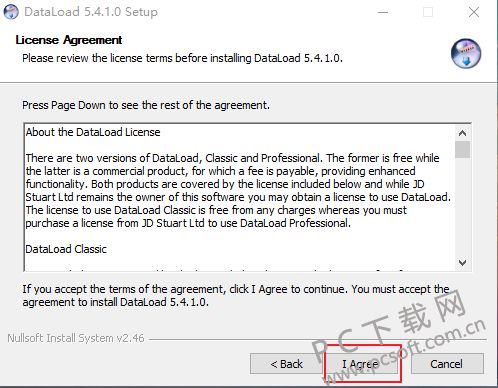Click the license scrollbar up arrow
This screenshot has height=388, width=498.
click(x=462, y=133)
